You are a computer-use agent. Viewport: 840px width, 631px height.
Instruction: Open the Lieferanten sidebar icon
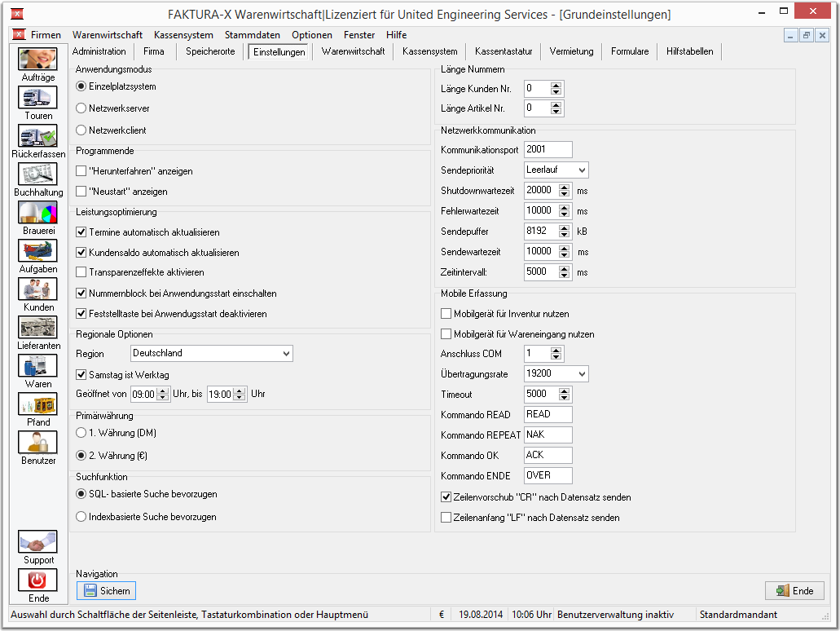coord(37,327)
